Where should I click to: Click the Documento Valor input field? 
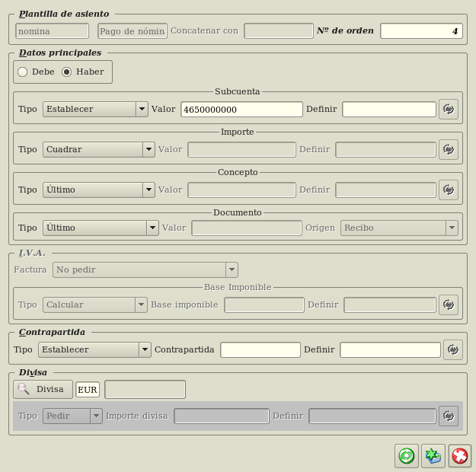point(247,228)
